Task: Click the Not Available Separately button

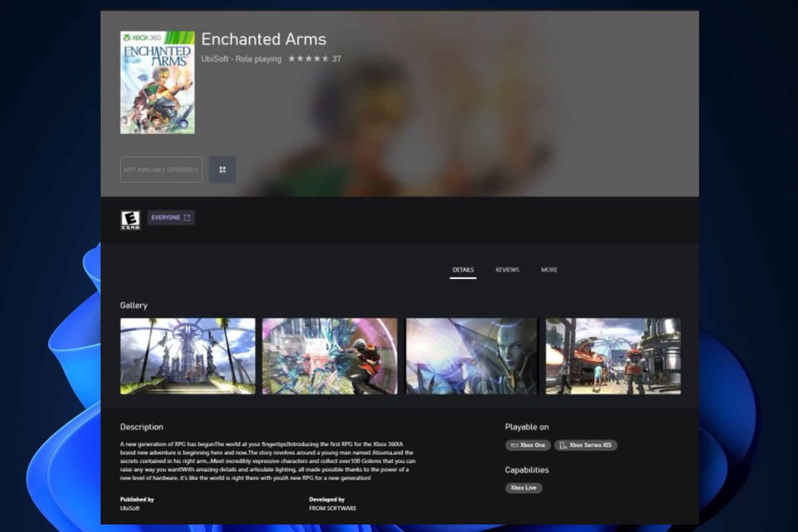Action: pos(161,170)
